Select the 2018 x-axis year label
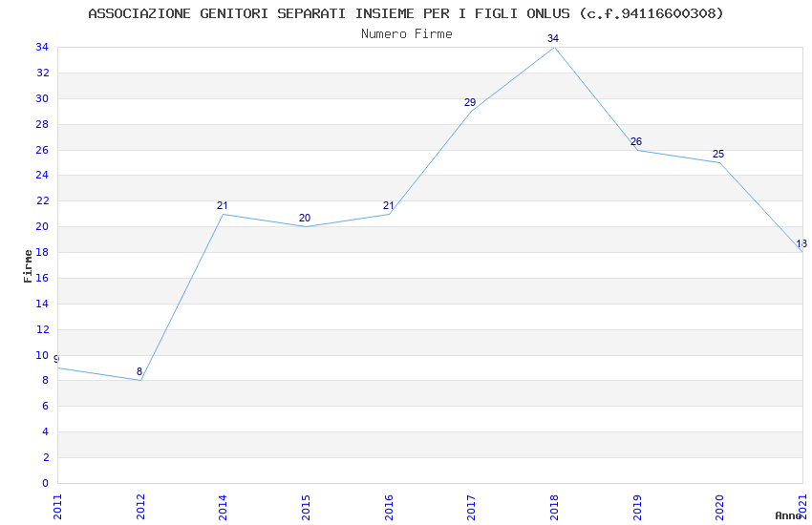Screen dimensions: 812x525 tap(554, 507)
